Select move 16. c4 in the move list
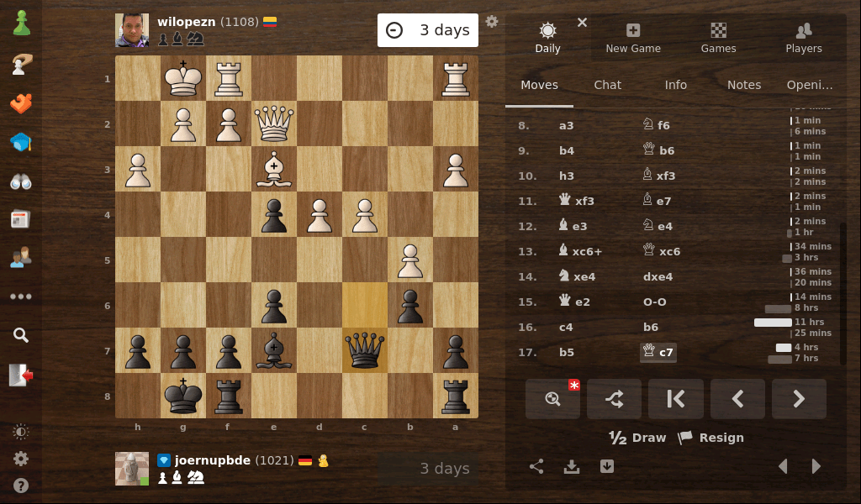Viewport: 861px width, 504px height. point(568,327)
